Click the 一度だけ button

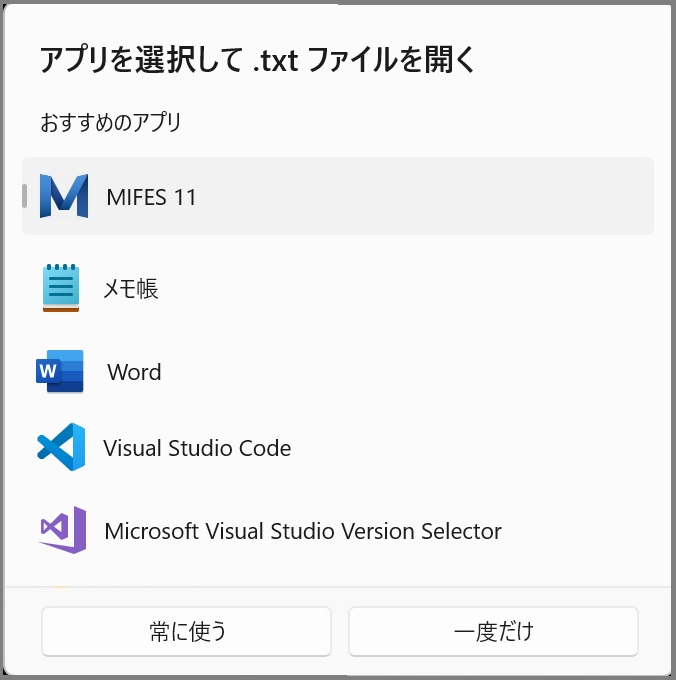[493, 631]
